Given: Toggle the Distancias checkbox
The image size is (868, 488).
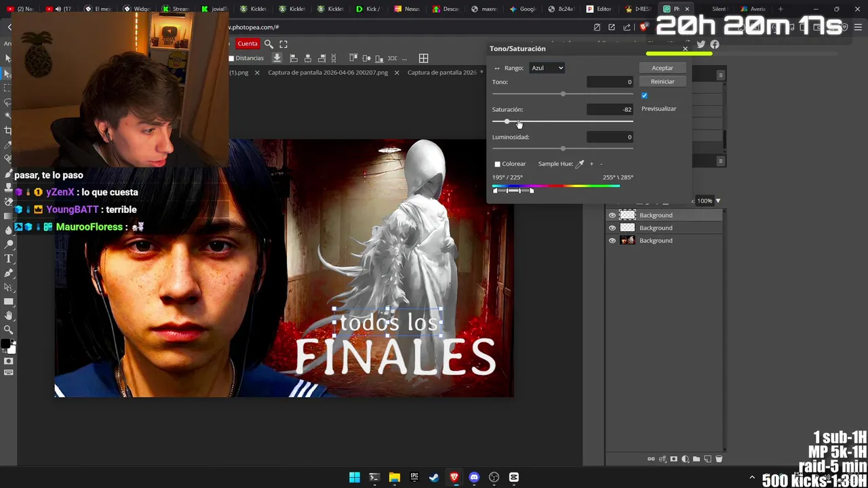Looking at the screenshot, I should [x=231, y=58].
